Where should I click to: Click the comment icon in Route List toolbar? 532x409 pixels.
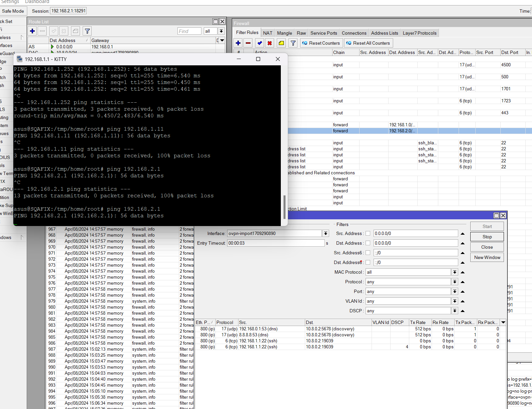click(76, 31)
